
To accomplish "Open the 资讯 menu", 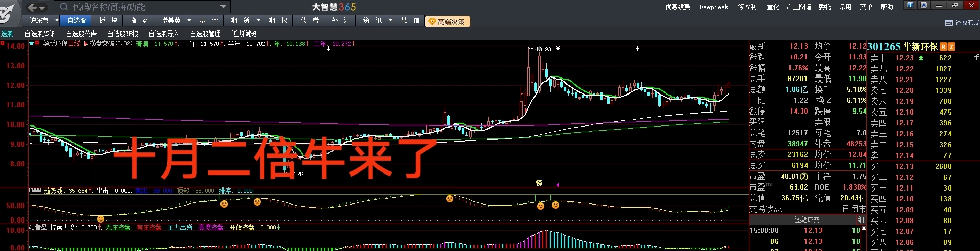I will click(372, 21).
